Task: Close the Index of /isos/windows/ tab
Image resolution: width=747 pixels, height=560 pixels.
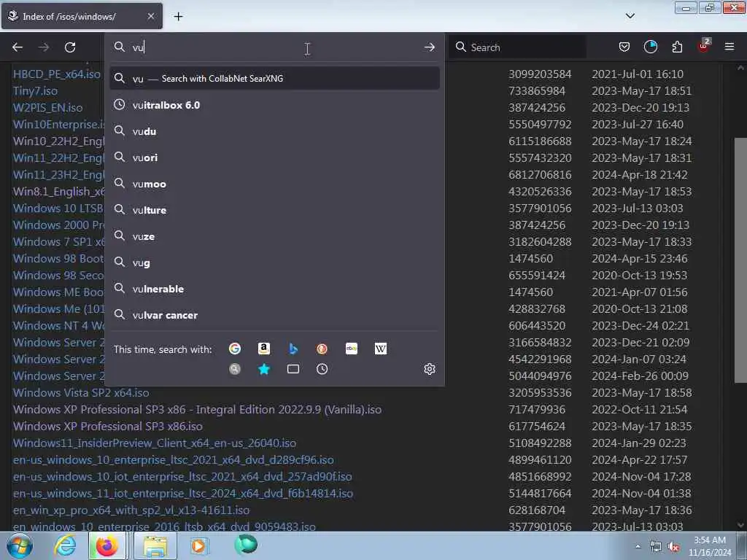Action: point(150,16)
